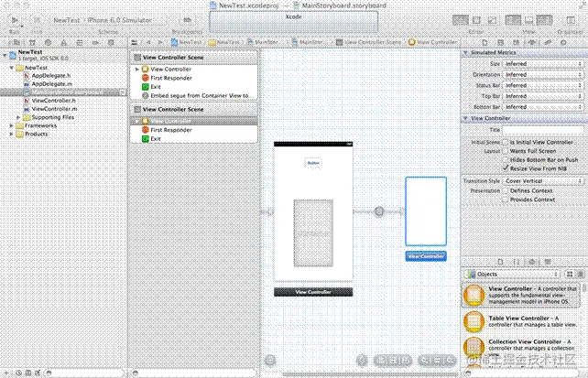The image size is (588, 378).
Task: Open ViewController.h file
Action: click(x=54, y=101)
